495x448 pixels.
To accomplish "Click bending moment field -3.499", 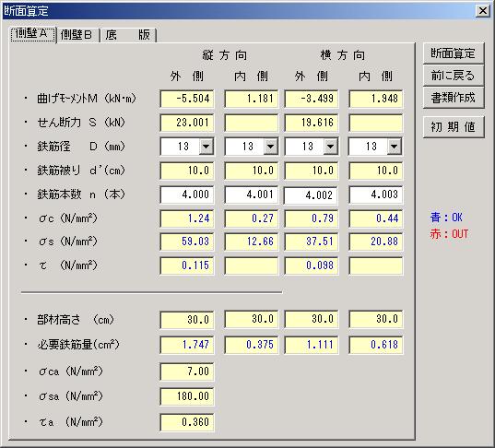I will tap(312, 99).
